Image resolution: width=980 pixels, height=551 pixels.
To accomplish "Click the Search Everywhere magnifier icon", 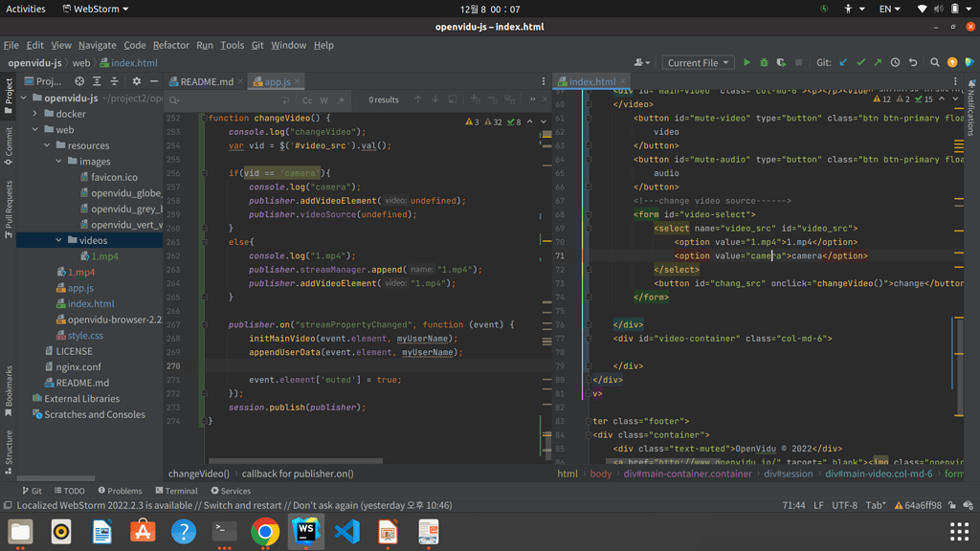I will coord(935,63).
